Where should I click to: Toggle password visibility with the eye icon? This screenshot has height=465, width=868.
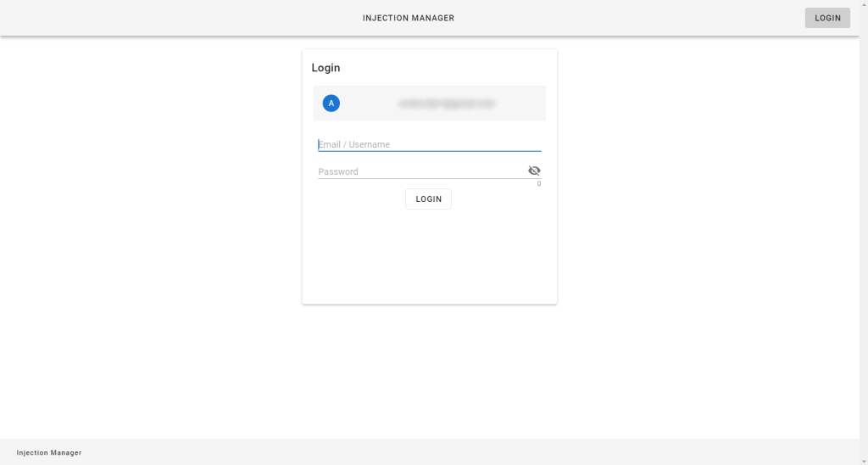[x=534, y=171]
